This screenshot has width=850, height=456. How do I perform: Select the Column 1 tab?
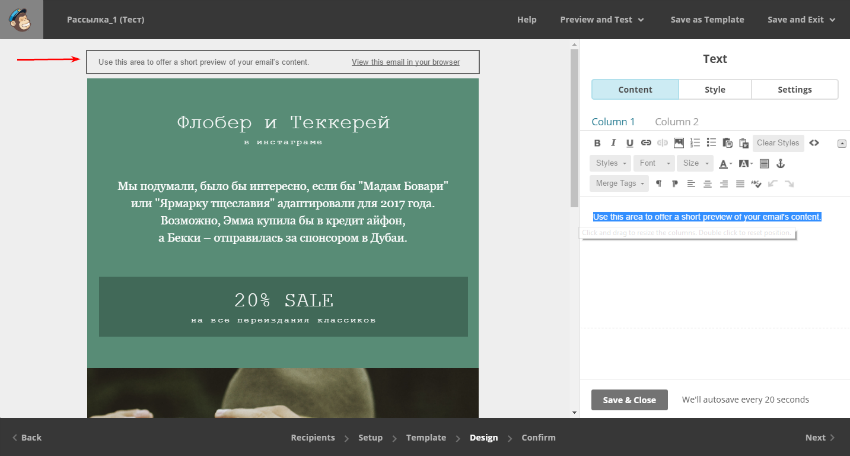tap(613, 121)
